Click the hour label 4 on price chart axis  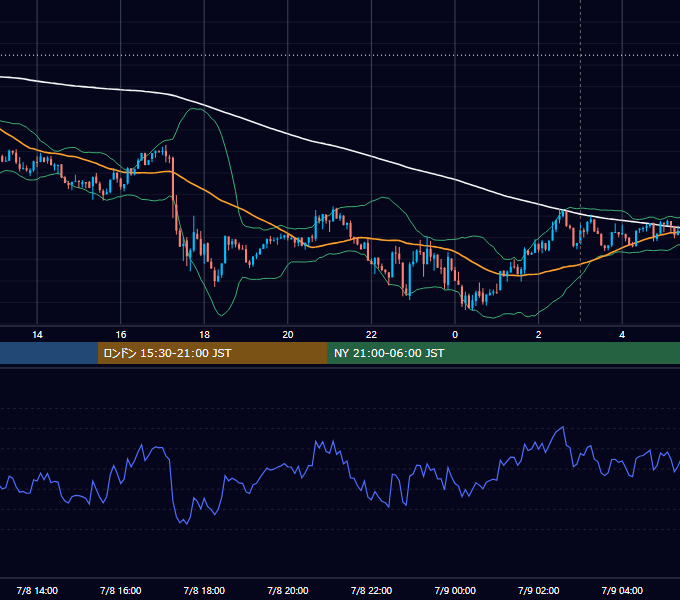coord(622,335)
